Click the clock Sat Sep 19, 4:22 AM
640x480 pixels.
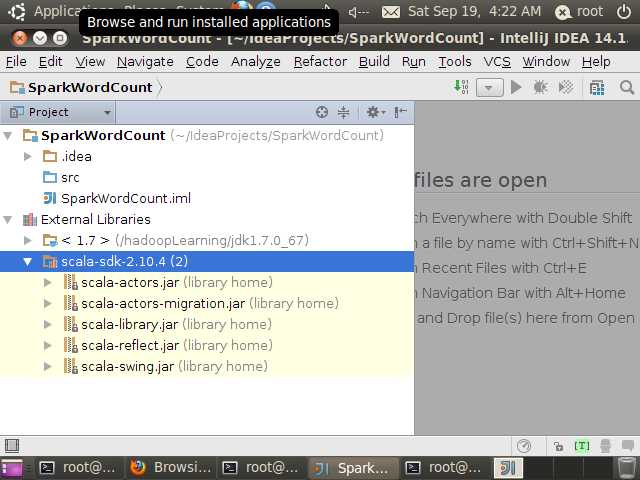474,11
